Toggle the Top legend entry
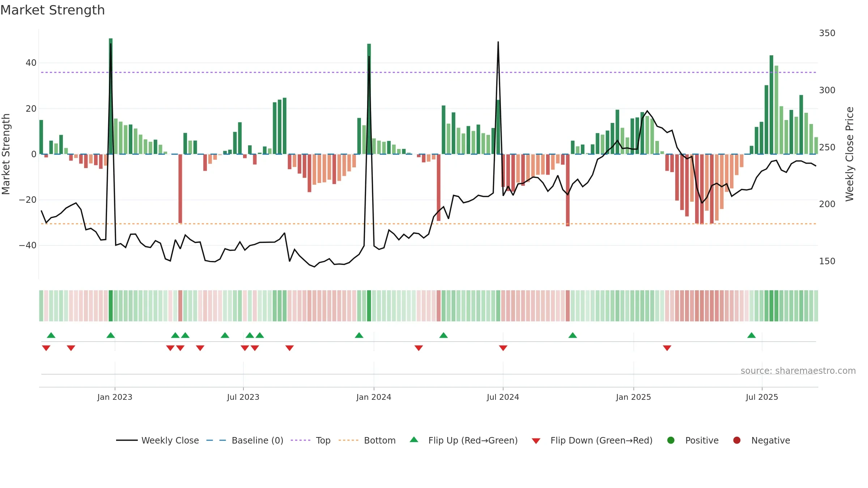Screen dimensions: 868x488 (310, 440)
